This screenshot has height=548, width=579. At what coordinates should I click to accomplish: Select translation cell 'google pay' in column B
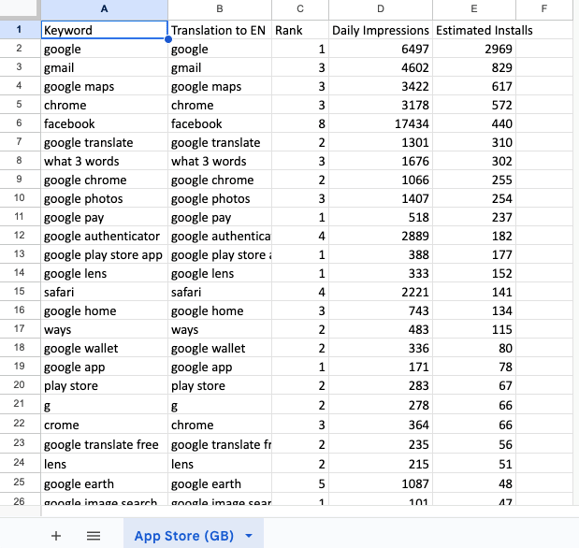pyautogui.click(x=219, y=217)
